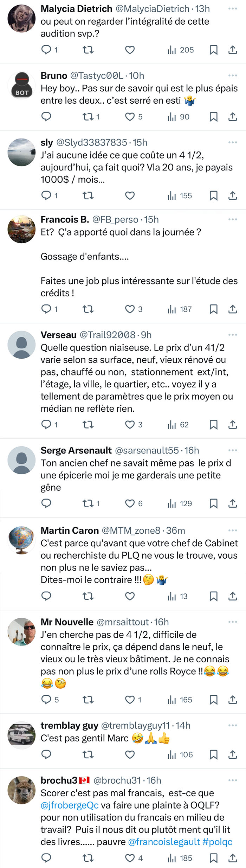Screen dimensions: 246x868
Task: View analytics of Martin Caron's tweet
Action: pos(177,596)
